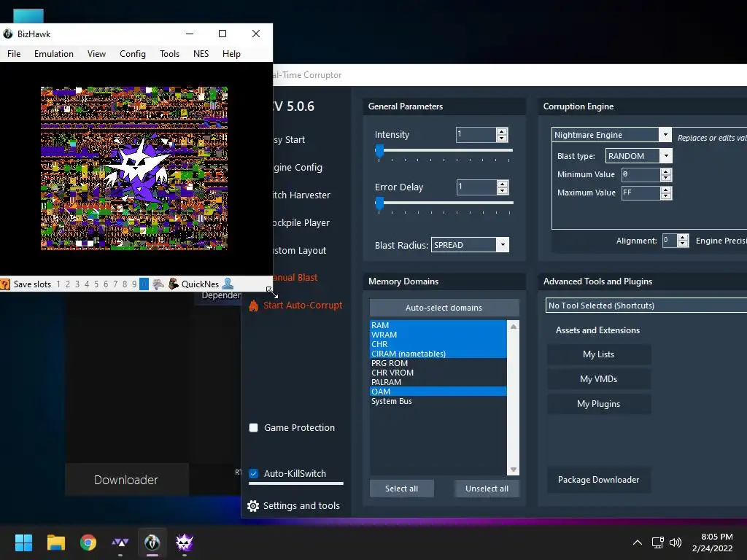This screenshot has height=560, width=747.
Task: Decrease Maximum Value stepper
Action: pyautogui.click(x=666, y=195)
